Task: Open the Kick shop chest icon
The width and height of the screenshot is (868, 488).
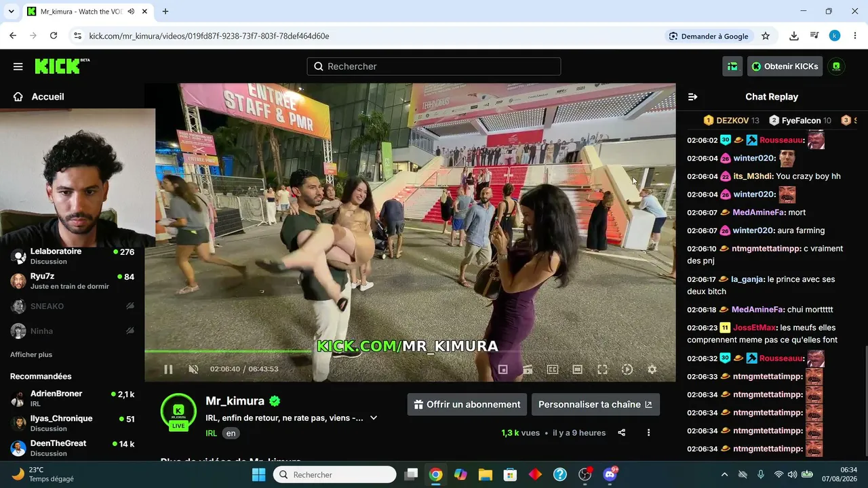Action: pyautogui.click(x=732, y=66)
